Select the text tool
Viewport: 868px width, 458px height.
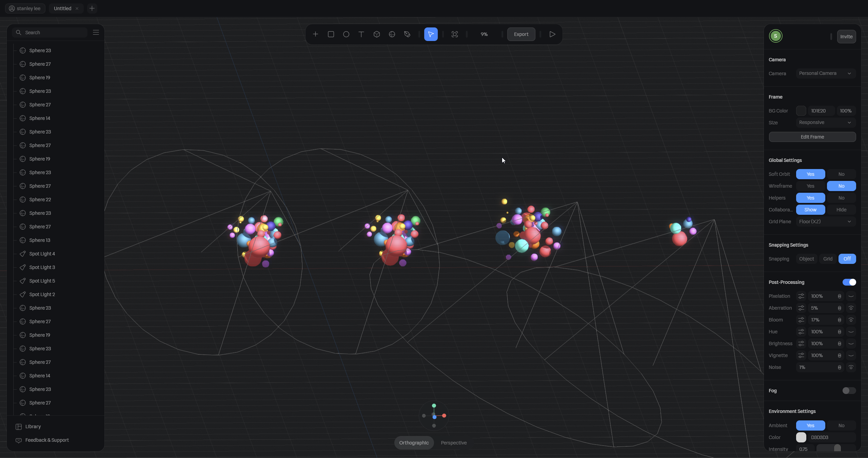pyautogui.click(x=361, y=34)
